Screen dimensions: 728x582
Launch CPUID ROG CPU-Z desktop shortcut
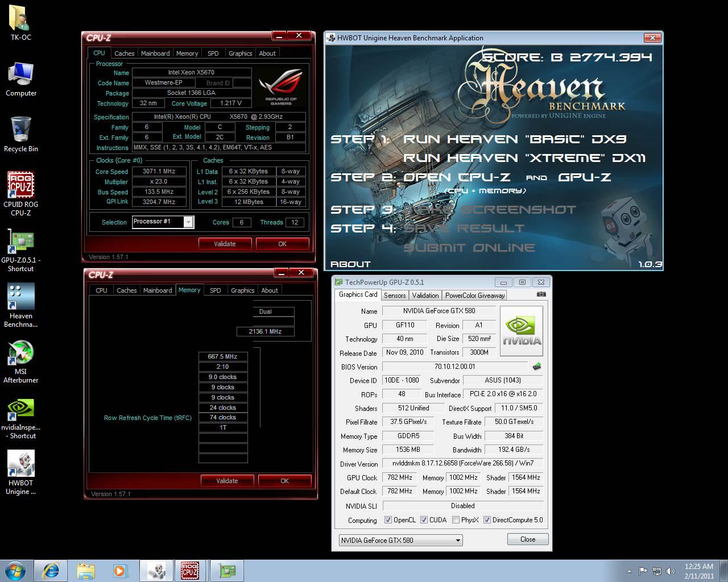tap(21, 193)
